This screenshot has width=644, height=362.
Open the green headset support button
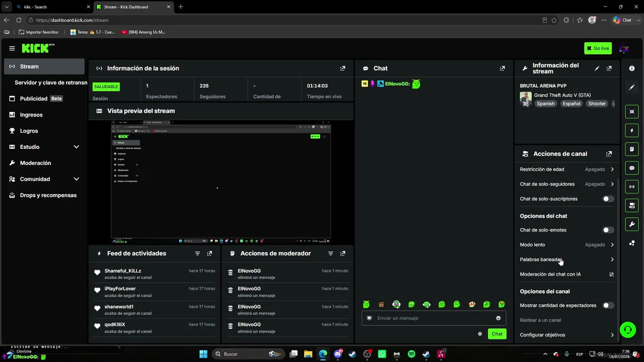click(627, 330)
